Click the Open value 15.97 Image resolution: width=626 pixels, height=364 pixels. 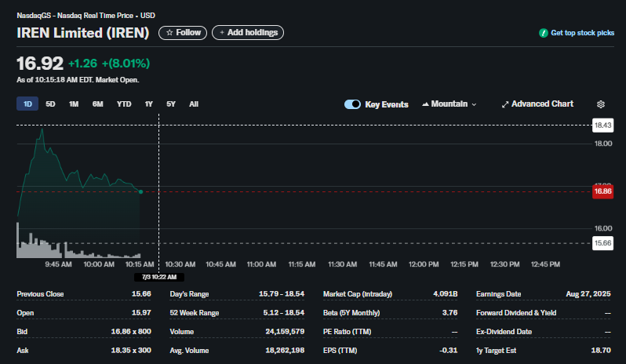click(141, 313)
